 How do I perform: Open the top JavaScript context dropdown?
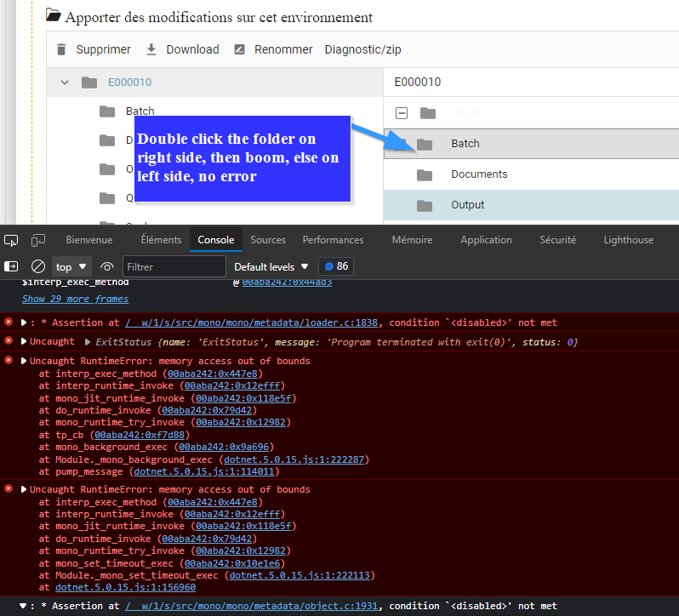(x=71, y=266)
